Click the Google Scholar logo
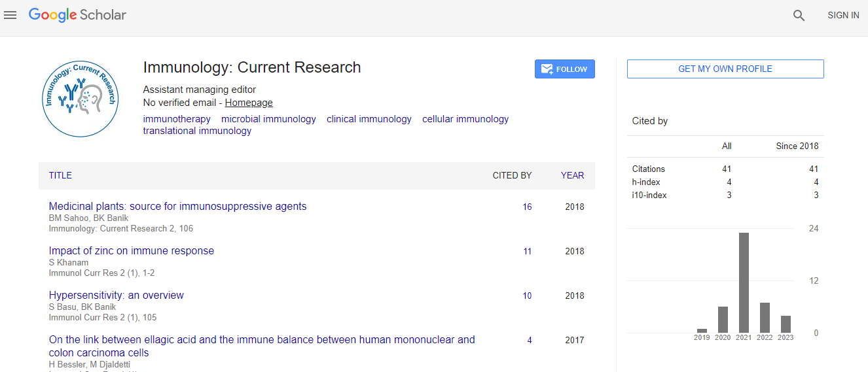 click(x=77, y=15)
